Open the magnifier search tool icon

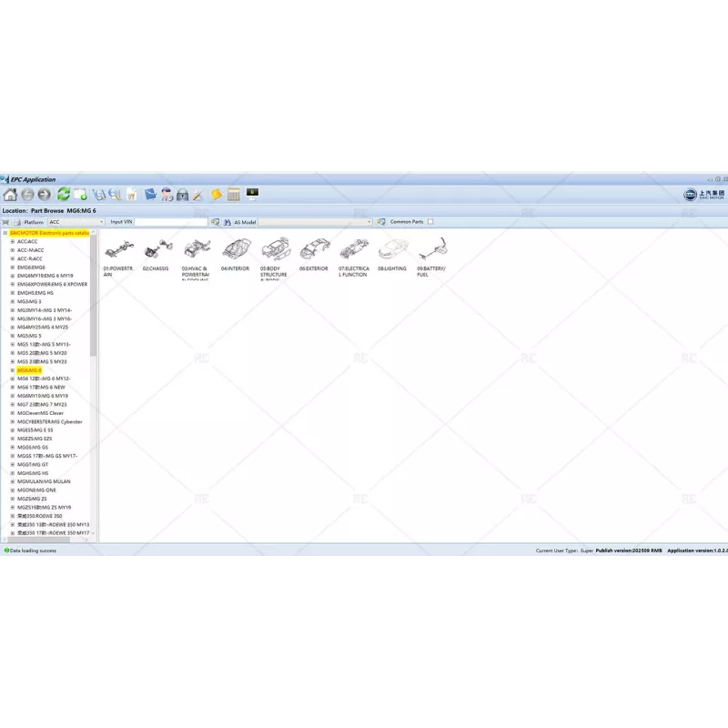click(x=115, y=194)
